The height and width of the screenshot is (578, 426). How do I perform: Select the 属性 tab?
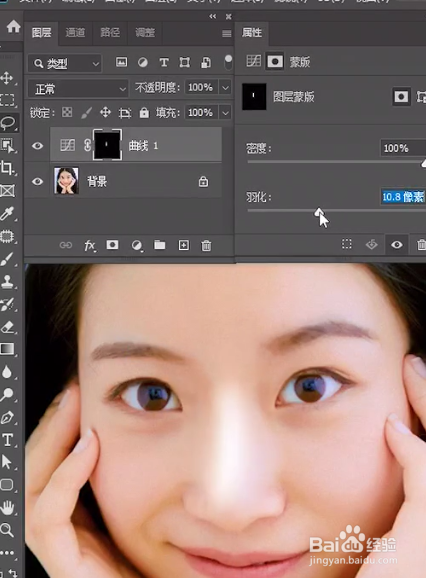[252, 32]
